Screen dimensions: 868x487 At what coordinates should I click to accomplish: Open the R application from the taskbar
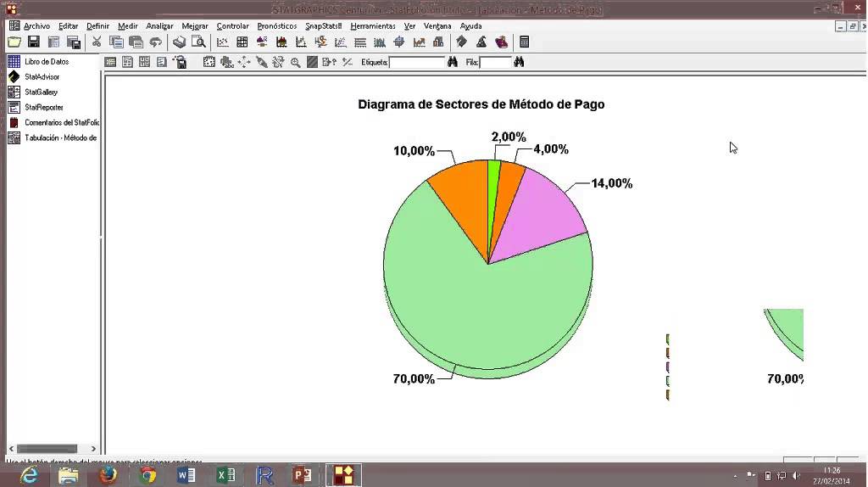point(265,475)
